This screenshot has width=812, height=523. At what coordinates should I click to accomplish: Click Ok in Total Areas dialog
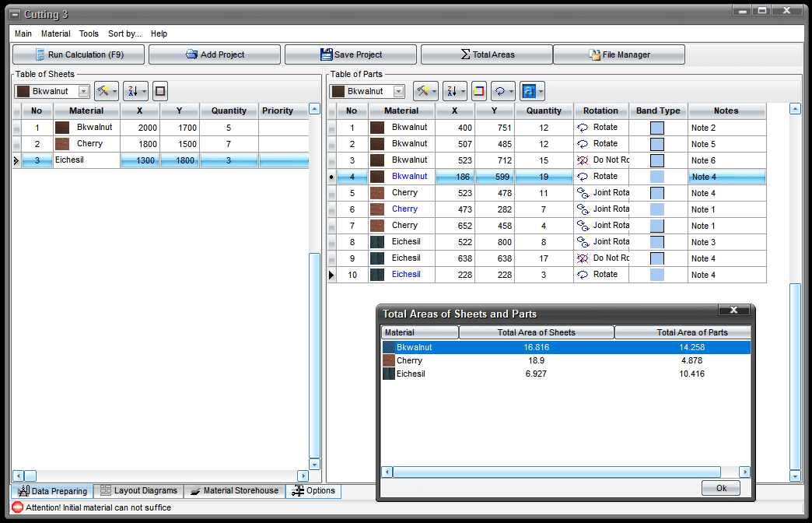[721, 488]
